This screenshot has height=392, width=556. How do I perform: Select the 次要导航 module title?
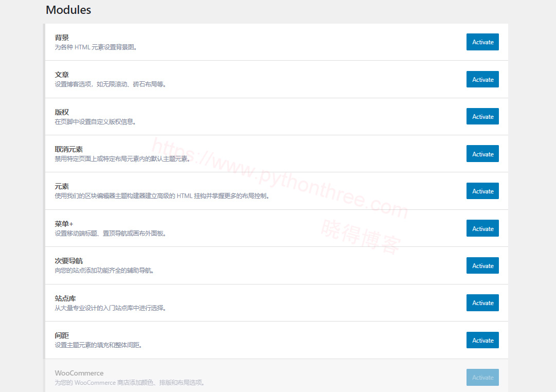point(69,261)
